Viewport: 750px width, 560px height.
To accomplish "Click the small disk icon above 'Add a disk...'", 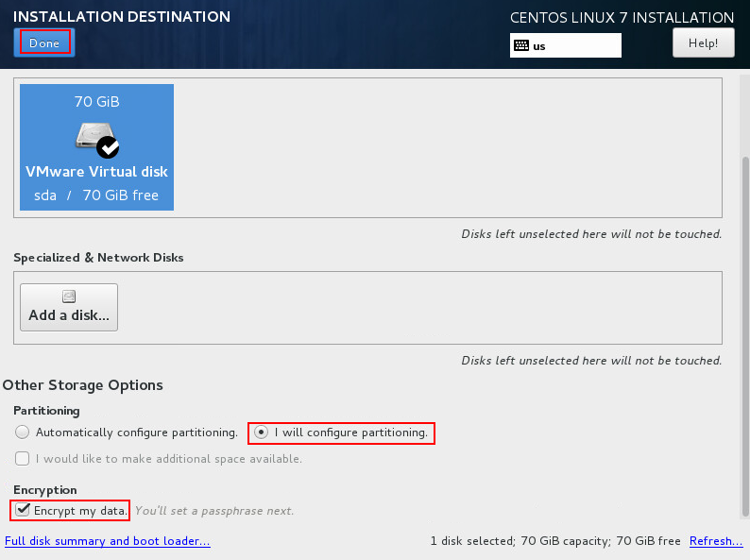I will point(68,297).
